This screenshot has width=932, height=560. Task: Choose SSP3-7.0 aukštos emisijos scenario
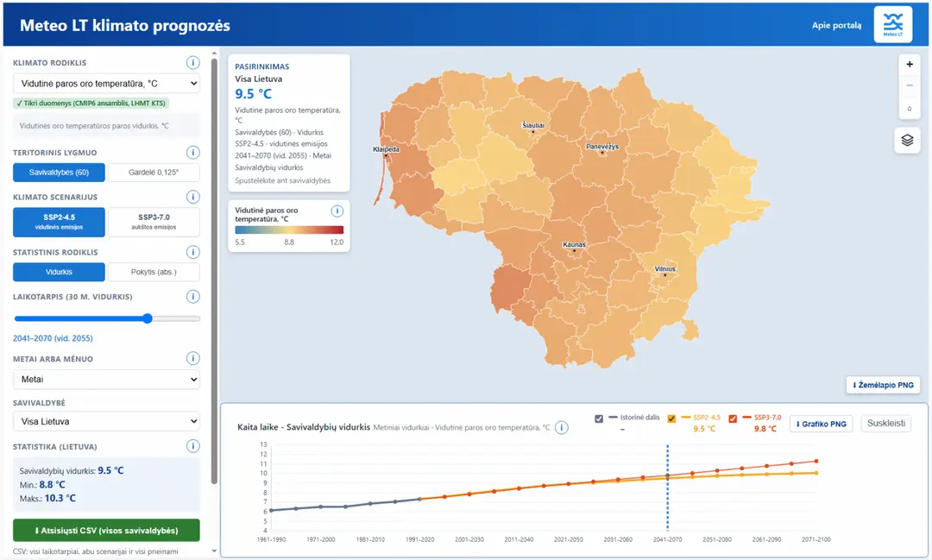point(154,222)
